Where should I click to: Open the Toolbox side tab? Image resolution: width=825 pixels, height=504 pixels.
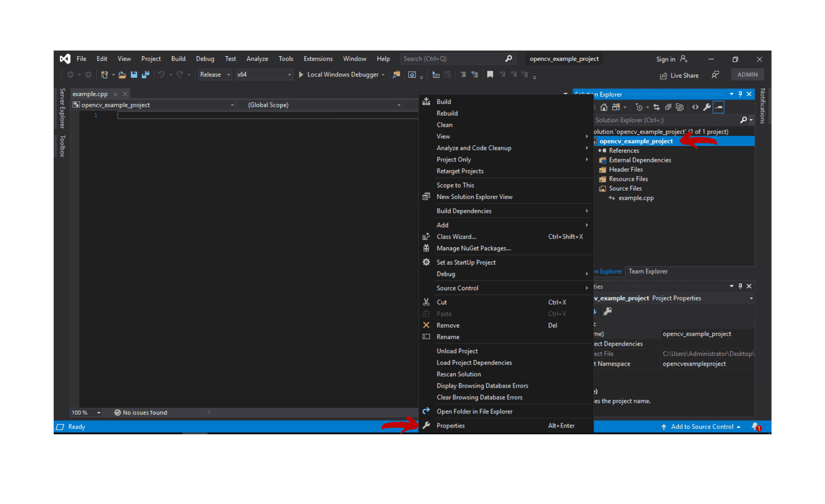pyautogui.click(x=62, y=146)
